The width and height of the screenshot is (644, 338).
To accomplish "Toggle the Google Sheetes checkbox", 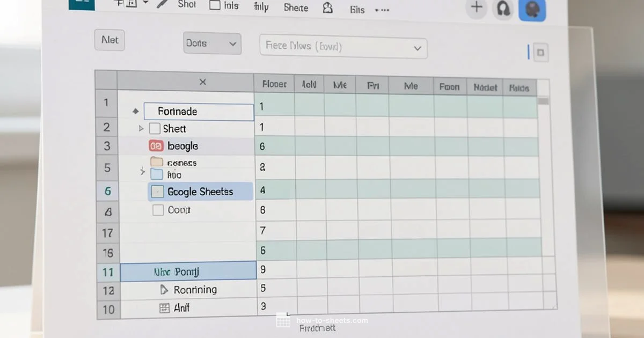I will click(158, 192).
